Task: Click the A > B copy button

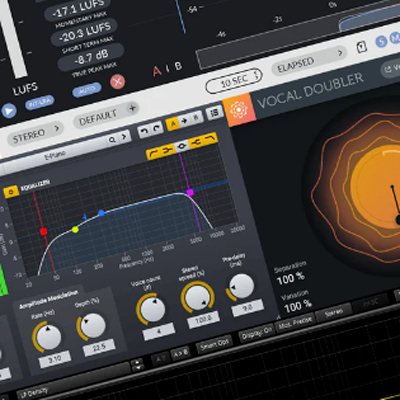Action: [180, 354]
